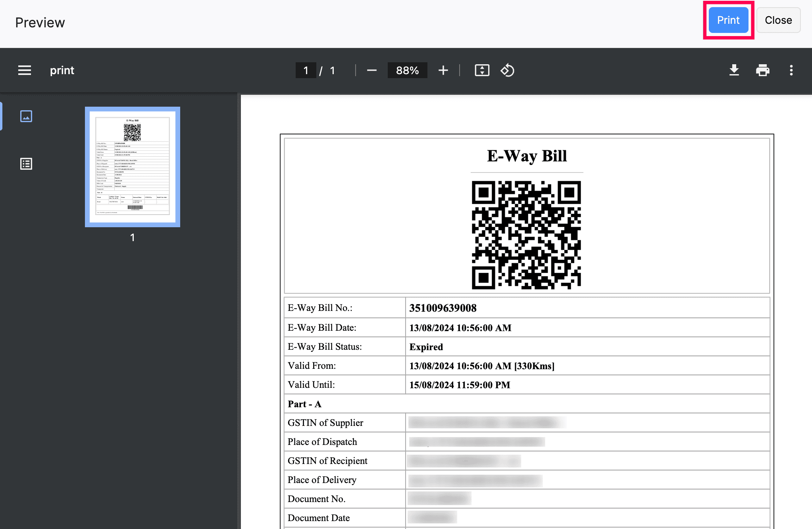Zoom out with the minus button

tap(371, 70)
